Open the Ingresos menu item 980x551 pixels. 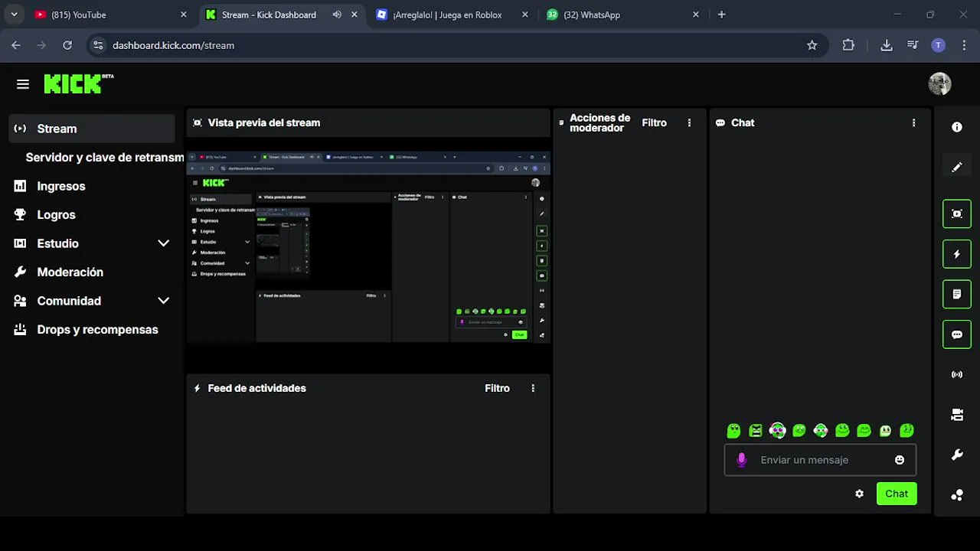click(92, 186)
